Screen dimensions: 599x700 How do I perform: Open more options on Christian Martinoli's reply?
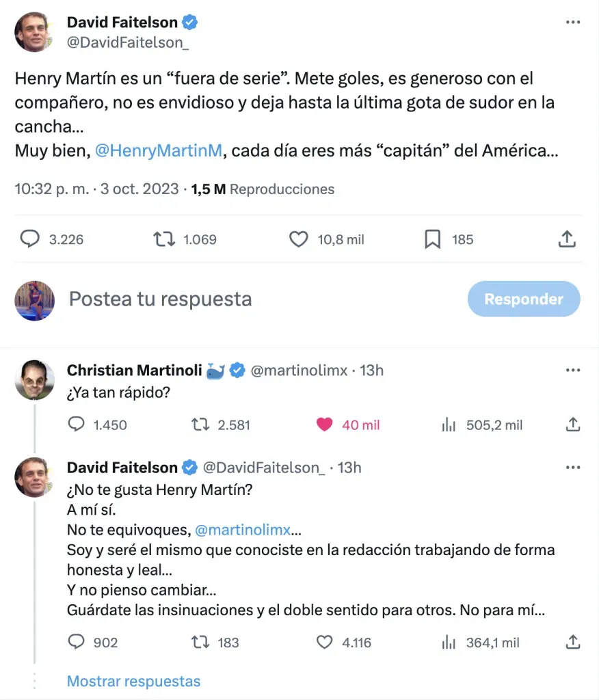point(573,371)
